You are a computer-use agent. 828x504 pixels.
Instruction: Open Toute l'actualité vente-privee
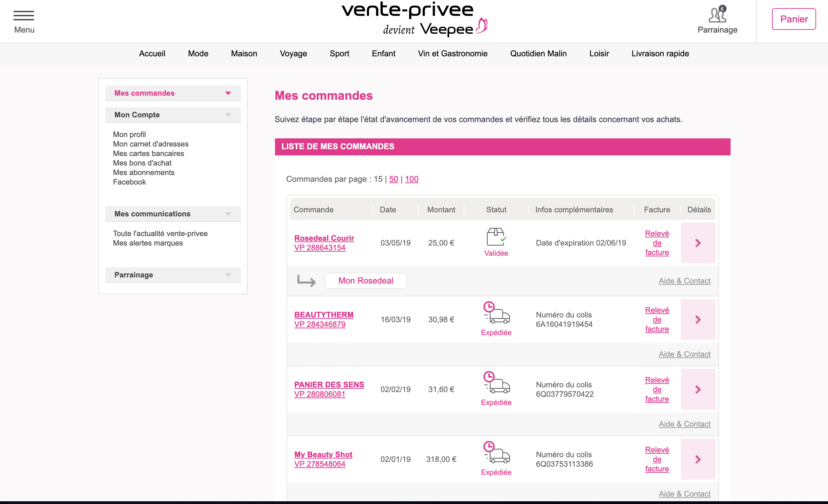[160, 233]
